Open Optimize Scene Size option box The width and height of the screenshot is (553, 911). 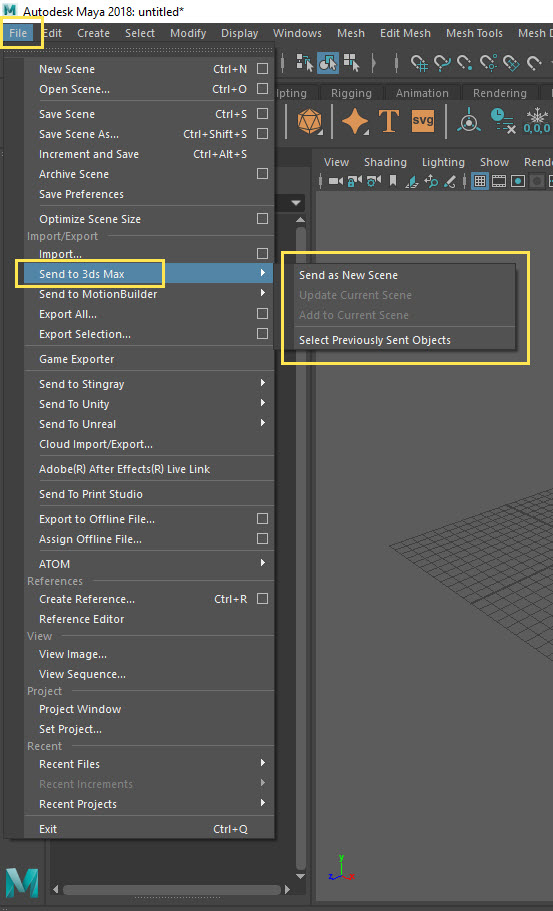(263, 218)
